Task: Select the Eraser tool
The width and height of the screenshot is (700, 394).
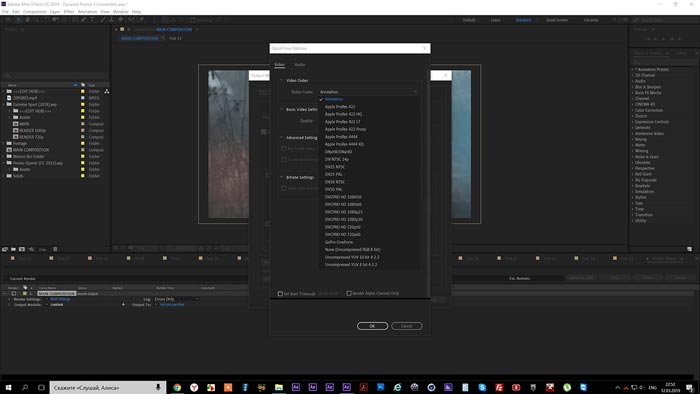Action: point(121,20)
